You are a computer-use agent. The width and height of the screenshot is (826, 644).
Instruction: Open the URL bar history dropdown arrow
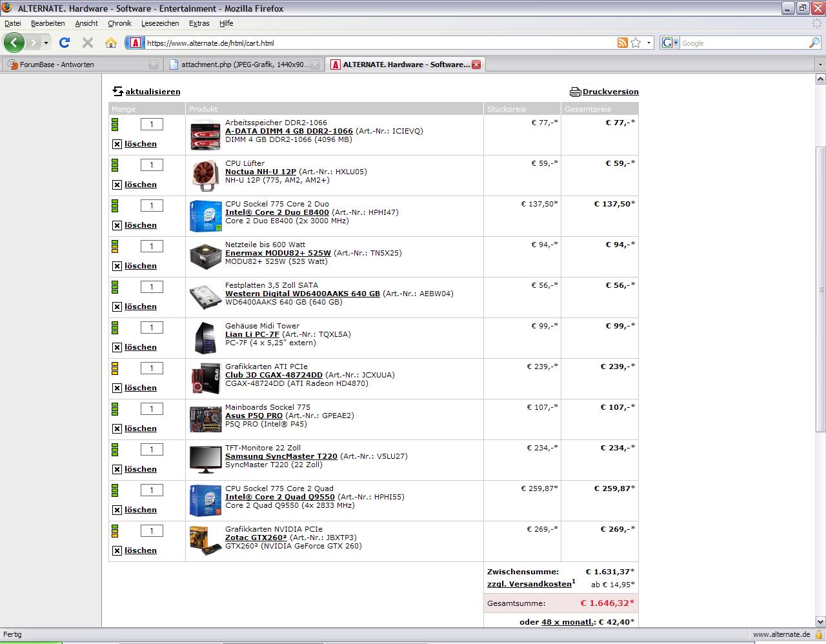(649, 43)
